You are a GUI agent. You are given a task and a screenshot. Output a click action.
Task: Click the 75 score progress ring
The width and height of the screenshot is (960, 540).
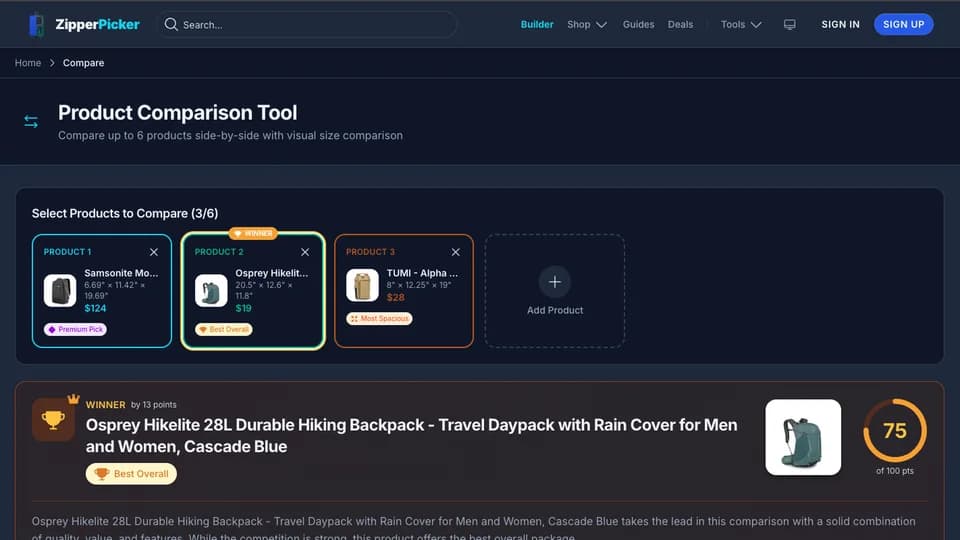click(894, 430)
